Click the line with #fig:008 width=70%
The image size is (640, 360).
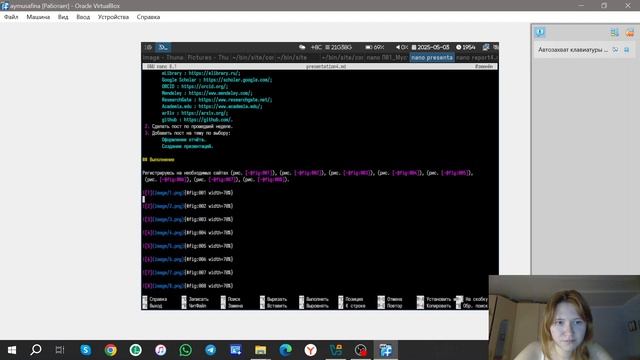(x=188, y=286)
